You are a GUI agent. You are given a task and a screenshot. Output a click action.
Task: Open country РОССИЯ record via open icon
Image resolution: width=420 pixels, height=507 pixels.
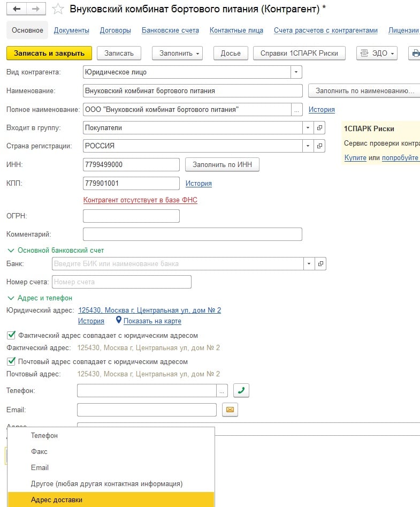(320, 146)
